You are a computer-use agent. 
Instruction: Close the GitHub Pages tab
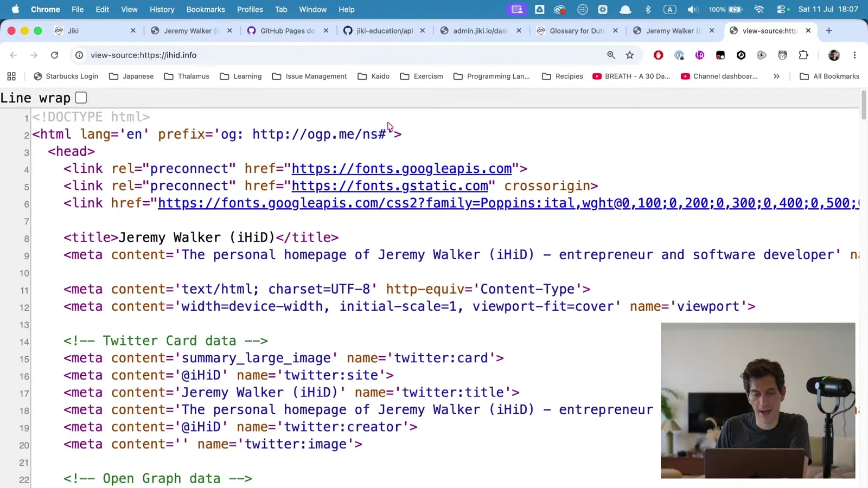(x=326, y=31)
